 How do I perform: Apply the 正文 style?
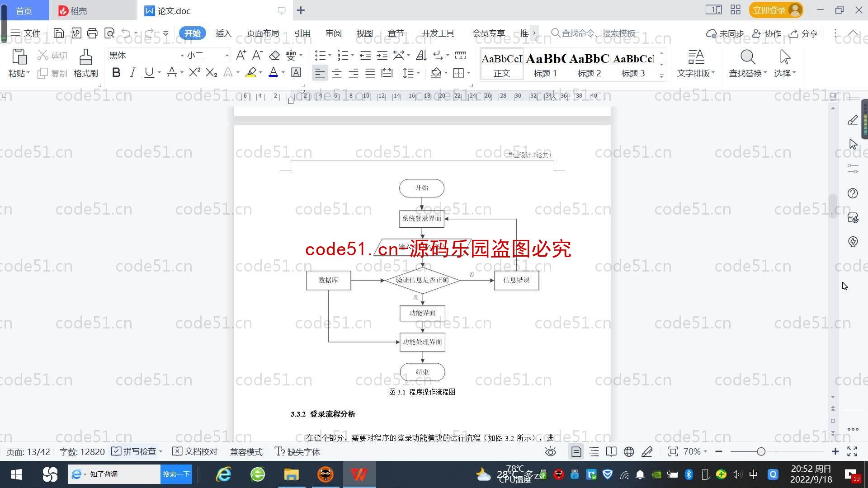[502, 65]
